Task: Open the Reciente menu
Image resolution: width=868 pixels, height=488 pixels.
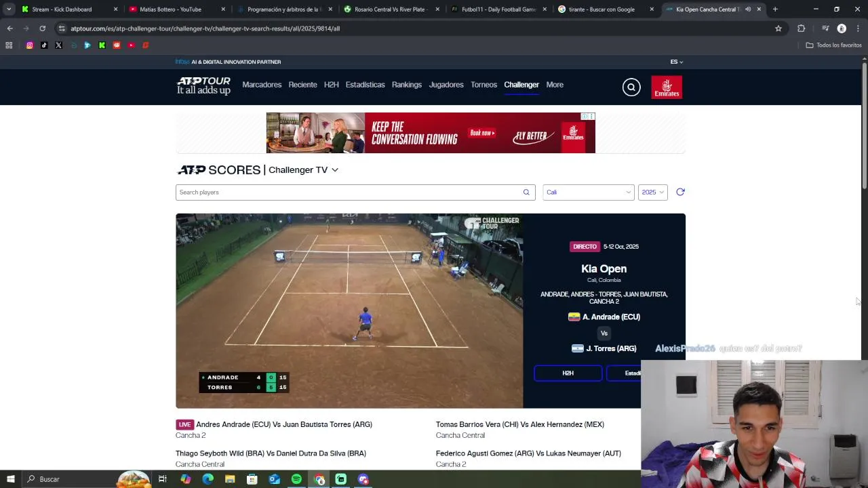Action: [302, 85]
